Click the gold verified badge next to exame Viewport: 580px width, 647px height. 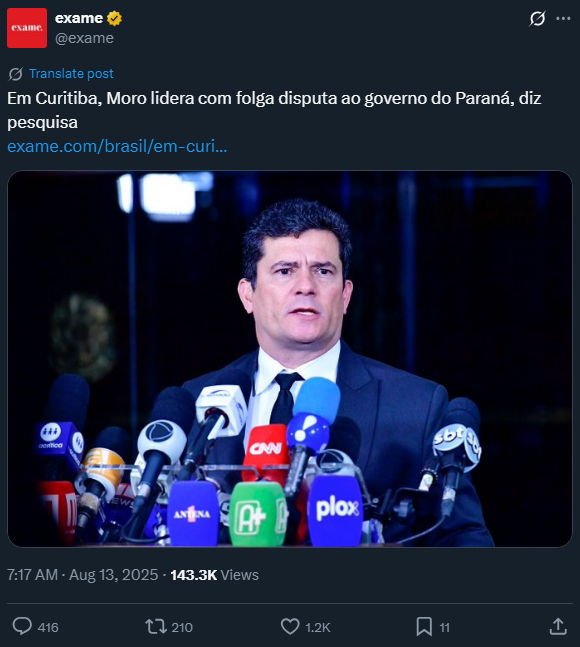114,19
